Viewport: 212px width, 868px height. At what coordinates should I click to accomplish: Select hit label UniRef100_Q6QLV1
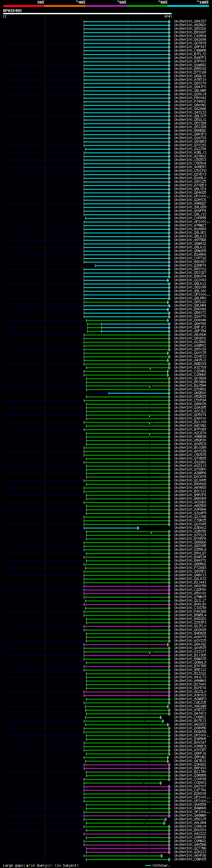tap(190, 76)
